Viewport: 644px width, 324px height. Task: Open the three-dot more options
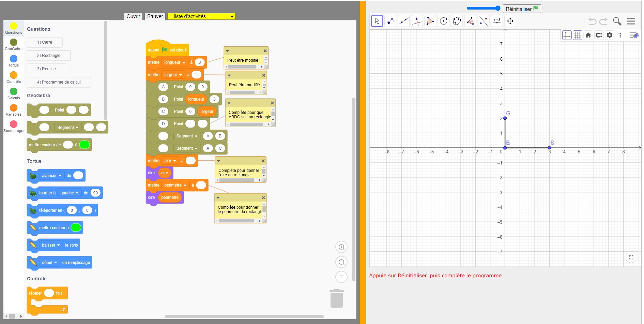620,35
